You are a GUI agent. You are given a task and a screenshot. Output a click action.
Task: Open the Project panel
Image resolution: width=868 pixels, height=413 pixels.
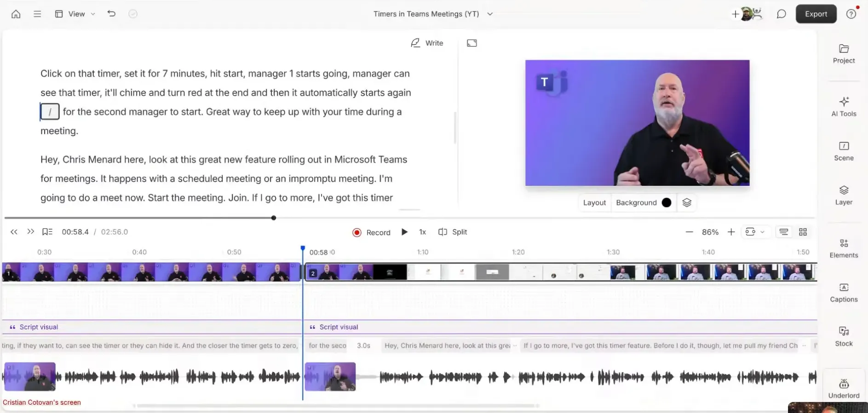[844, 54]
